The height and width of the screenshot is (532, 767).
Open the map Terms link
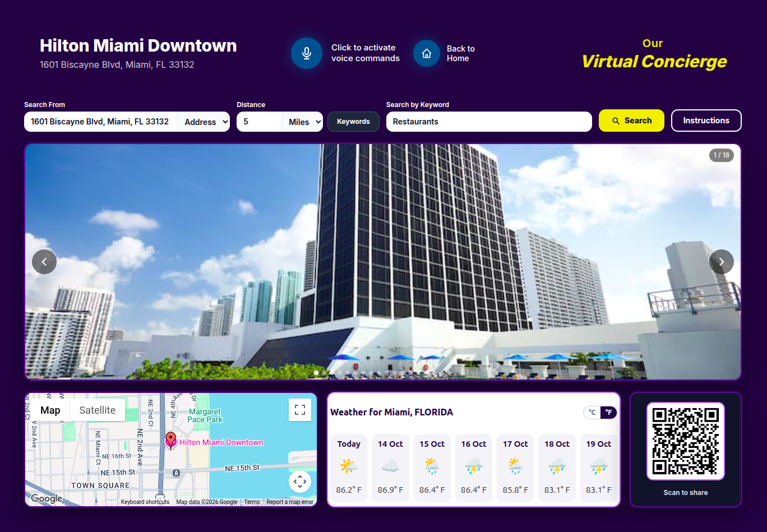coord(252,502)
